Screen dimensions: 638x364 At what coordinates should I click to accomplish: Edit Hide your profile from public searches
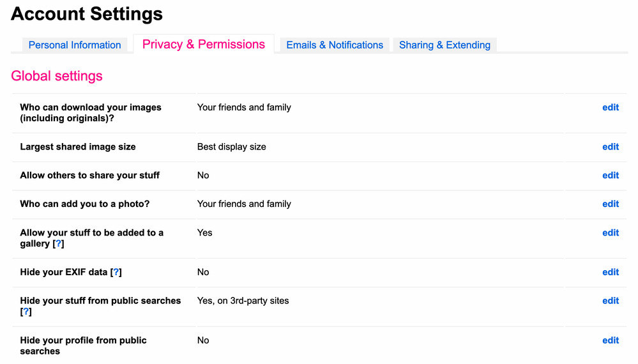tap(610, 340)
